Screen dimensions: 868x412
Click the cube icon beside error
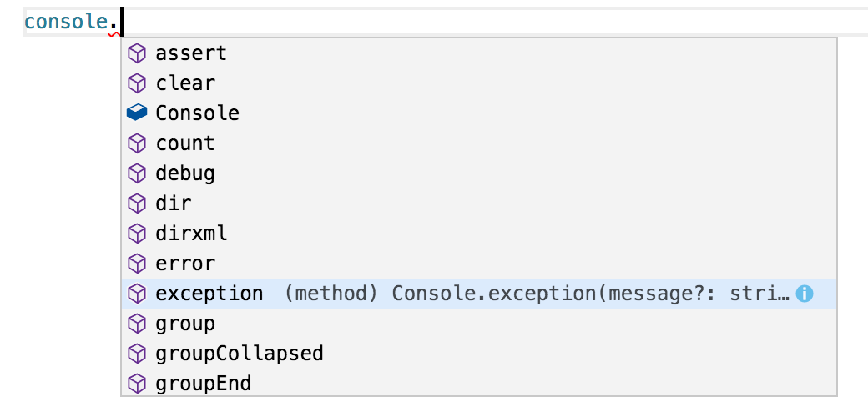[x=137, y=264]
